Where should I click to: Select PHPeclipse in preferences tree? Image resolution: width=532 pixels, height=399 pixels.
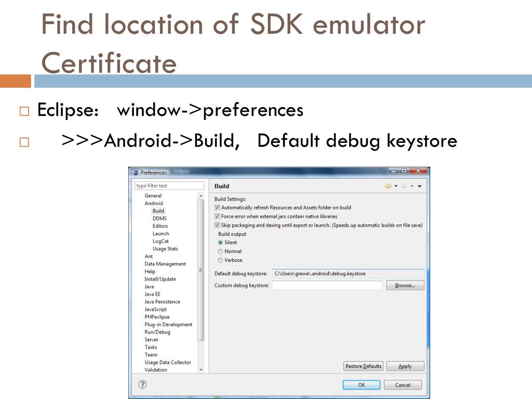(x=157, y=317)
